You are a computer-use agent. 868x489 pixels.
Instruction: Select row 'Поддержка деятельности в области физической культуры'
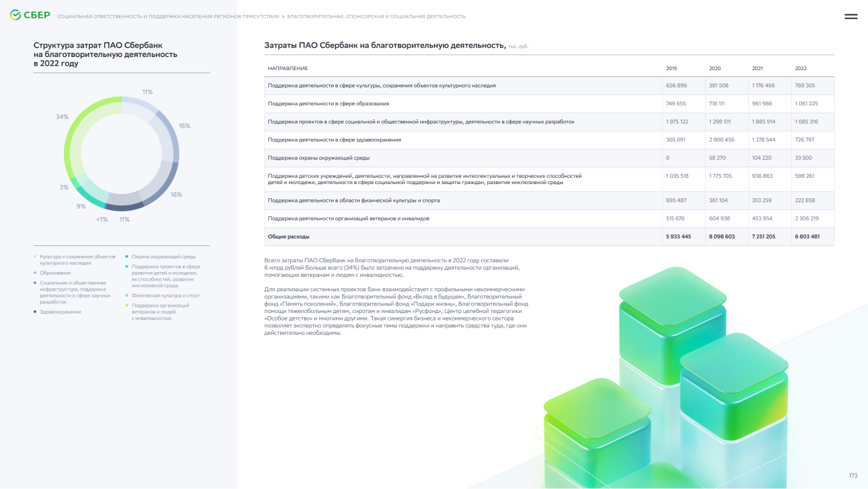(x=549, y=201)
